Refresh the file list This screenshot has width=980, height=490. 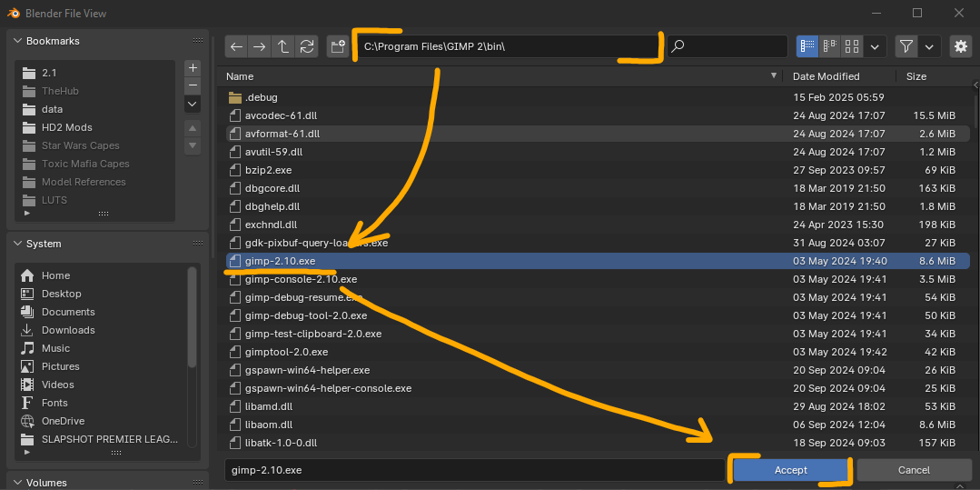coord(307,46)
